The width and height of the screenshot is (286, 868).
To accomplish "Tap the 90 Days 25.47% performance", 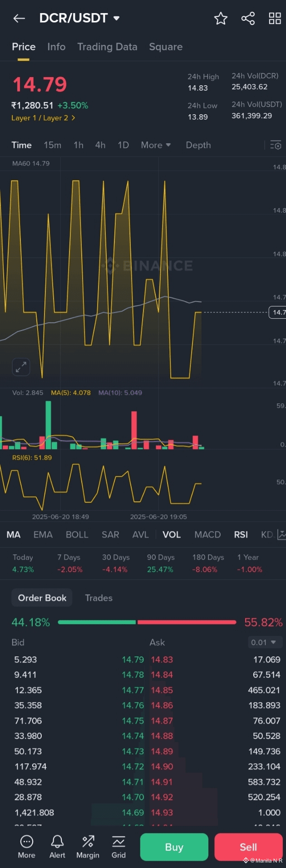I will pos(161,563).
